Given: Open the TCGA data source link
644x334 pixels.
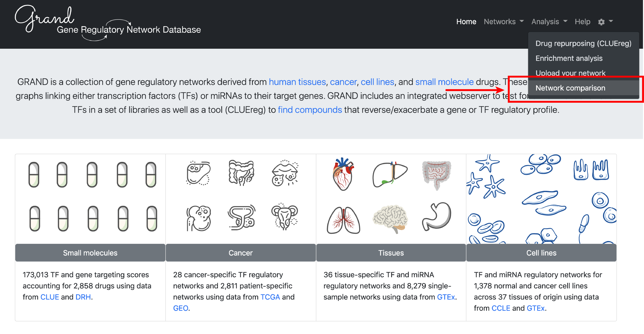Looking at the screenshot, I should click(270, 297).
